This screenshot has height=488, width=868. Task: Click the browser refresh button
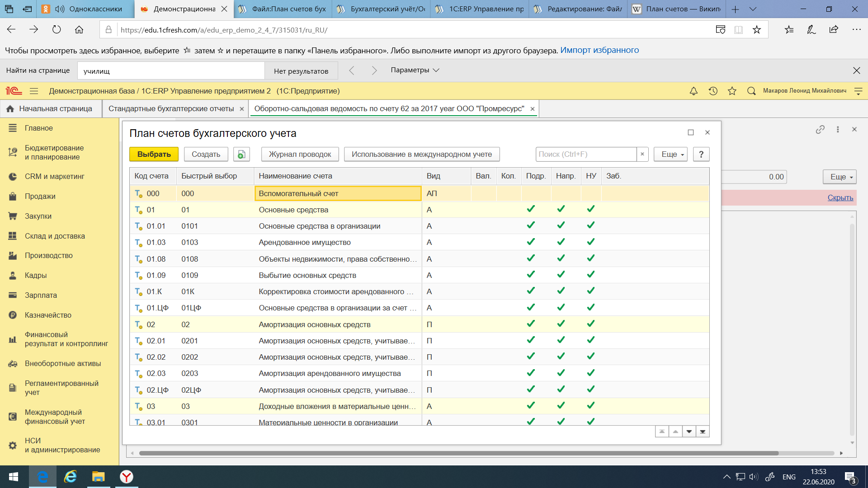57,30
